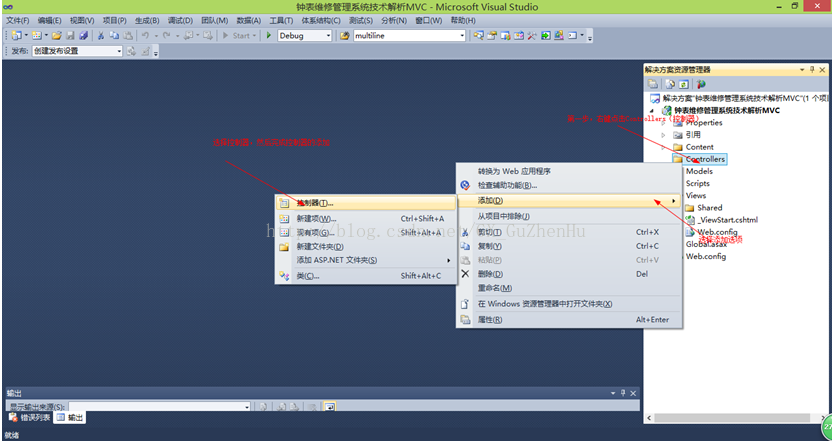832x441 pixels.
Task: Click the Solution Explorer window icon in toolbar
Action: (479, 36)
